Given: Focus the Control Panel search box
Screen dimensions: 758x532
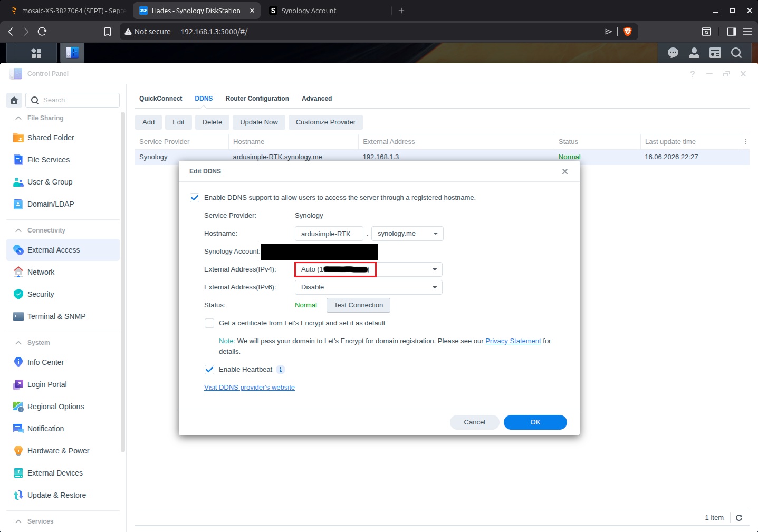Looking at the screenshot, I should coord(73,100).
